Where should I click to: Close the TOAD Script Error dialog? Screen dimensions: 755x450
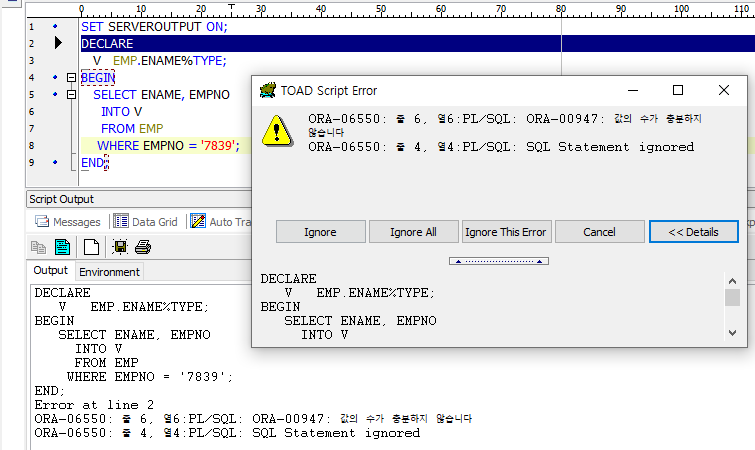pos(724,90)
